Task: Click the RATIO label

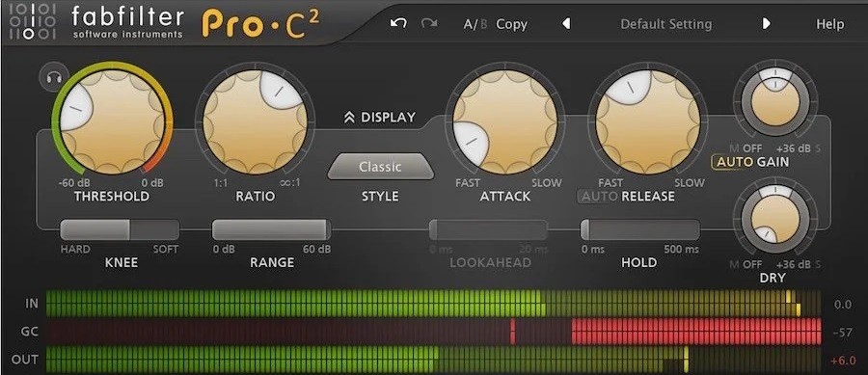Action: [x=256, y=197]
